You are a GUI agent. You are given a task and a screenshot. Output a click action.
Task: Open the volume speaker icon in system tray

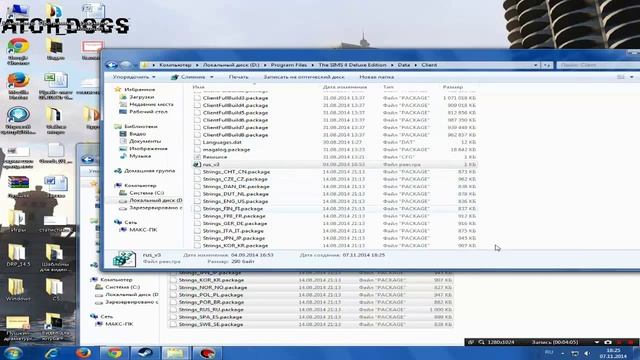pos(587,353)
